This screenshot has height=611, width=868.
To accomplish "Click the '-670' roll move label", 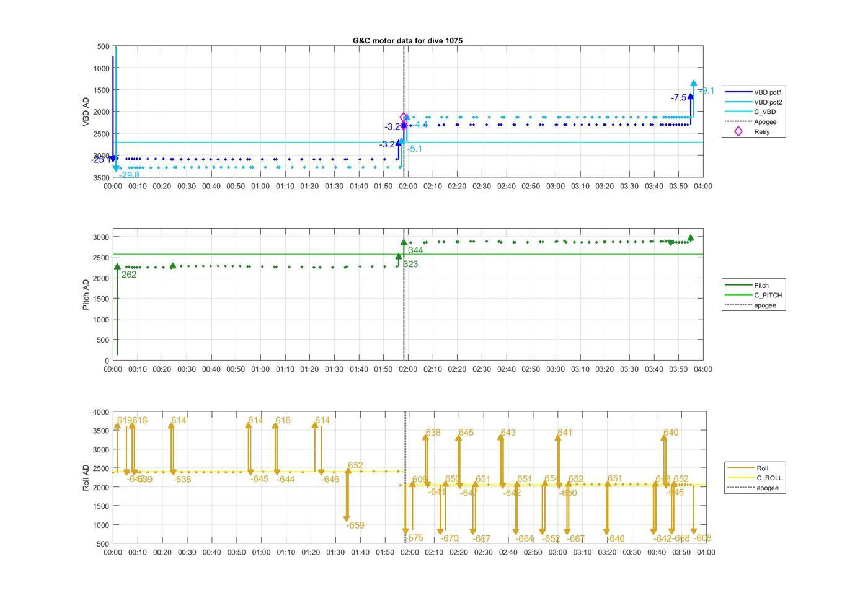I will (x=449, y=539).
